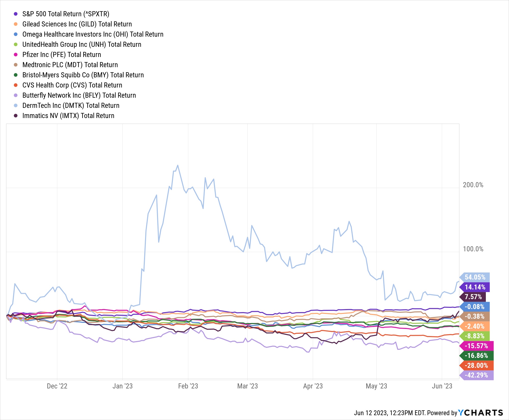Click the -0.38% Medtronic value tag
This screenshot has height=420, width=509.
[475, 316]
